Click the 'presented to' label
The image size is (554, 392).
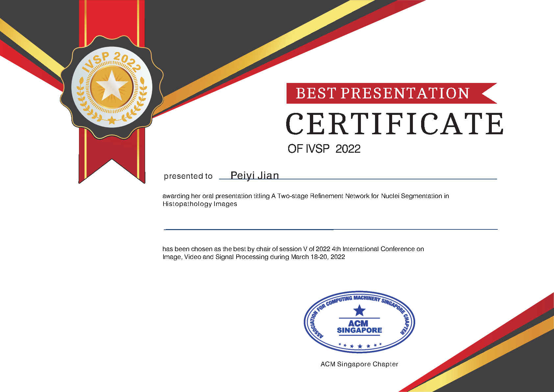point(188,176)
